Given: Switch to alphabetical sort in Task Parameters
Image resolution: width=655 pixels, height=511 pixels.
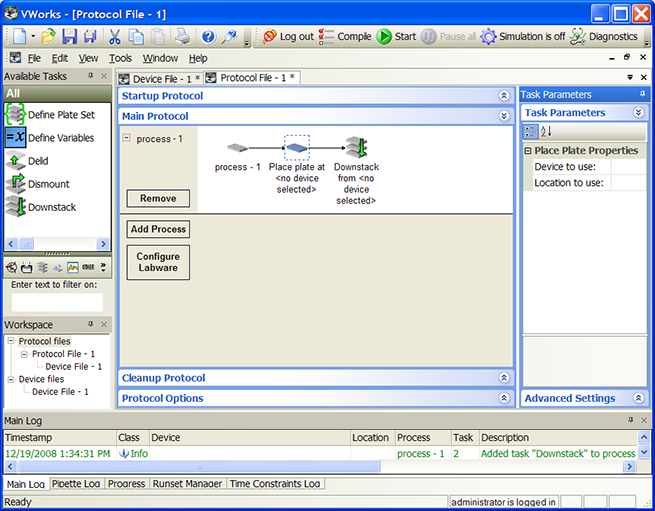Looking at the screenshot, I should [546, 132].
